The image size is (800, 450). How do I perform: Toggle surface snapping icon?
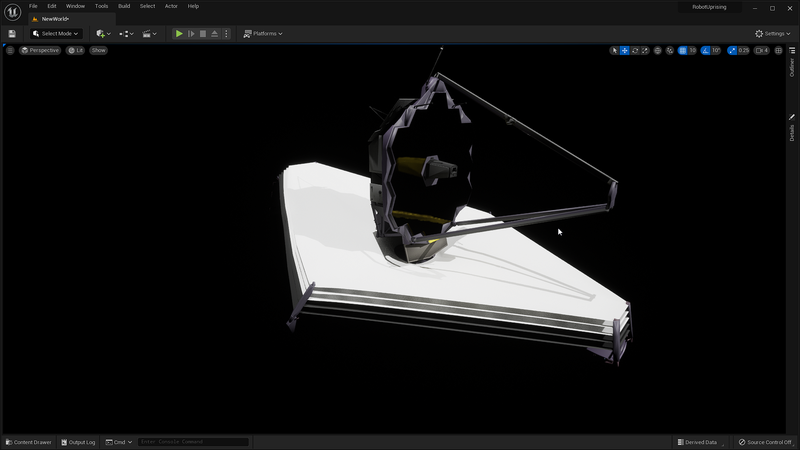coord(670,50)
